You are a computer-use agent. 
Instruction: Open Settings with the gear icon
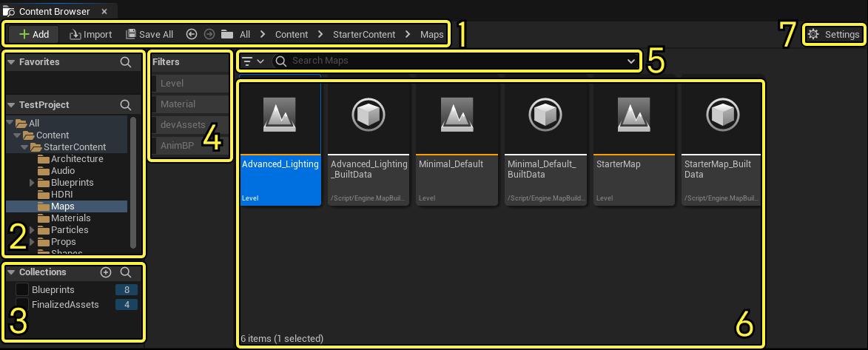(813, 34)
